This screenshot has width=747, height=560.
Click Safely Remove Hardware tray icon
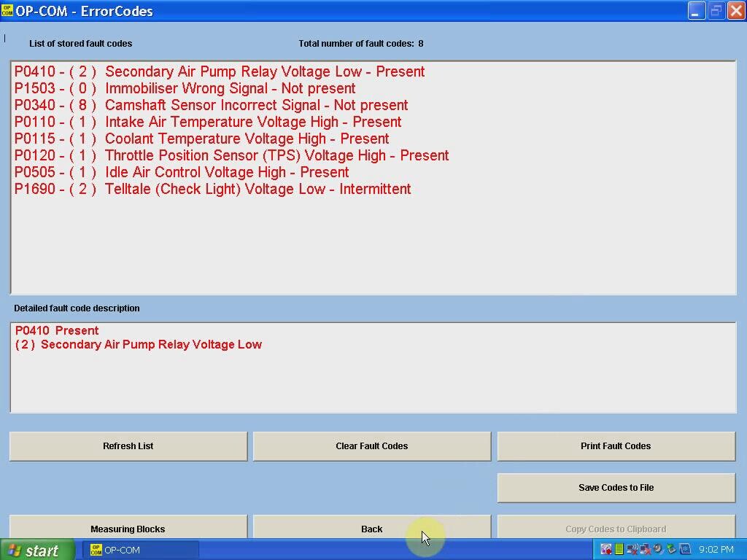[x=672, y=550]
